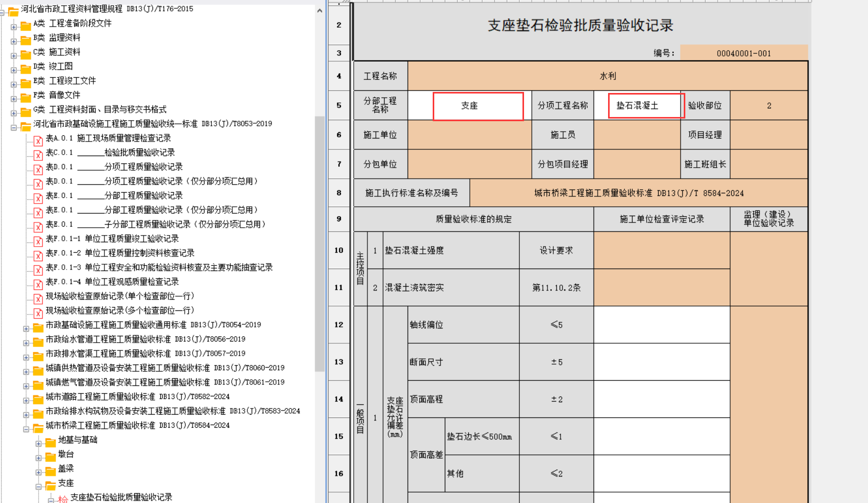Image resolution: width=868 pixels, height=503 pixels.
Task: Click the 检 icon of 支座垫石检验批质量验收记录
Action: click(63, 499)
